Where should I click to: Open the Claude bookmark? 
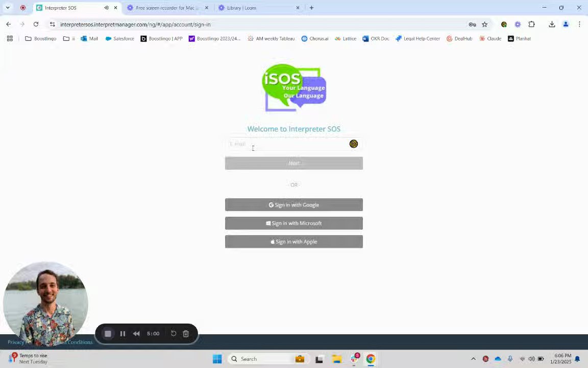pyautogui.click(x=490, y=38)
